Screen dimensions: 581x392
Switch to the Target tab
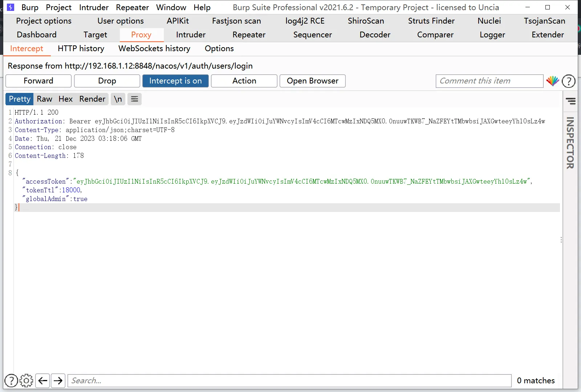(95, 35)
